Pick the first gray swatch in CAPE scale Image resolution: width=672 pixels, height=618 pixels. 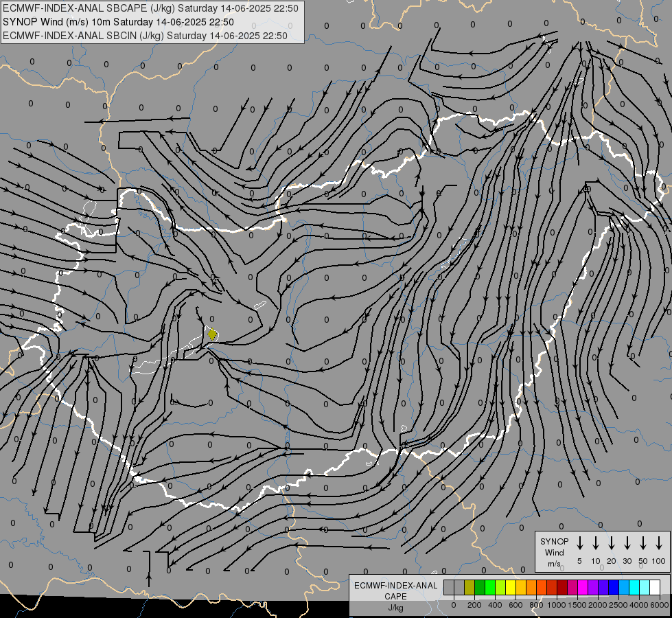point(449,587)
